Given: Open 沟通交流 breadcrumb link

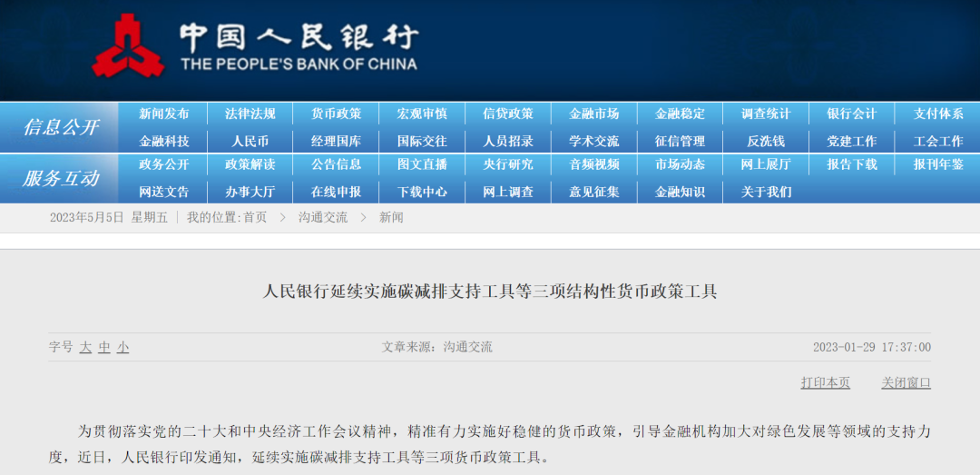Looking at the screenshot, I should click(x=323, y=218).
